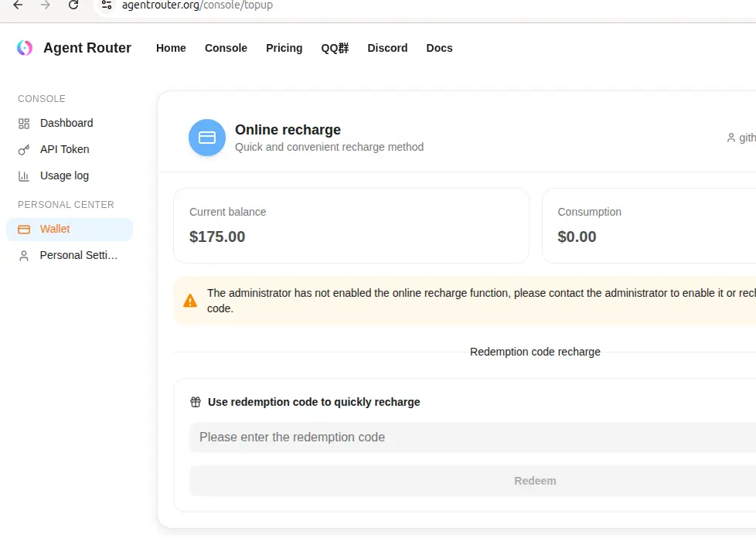Open site info icon in address bar
756x555 pixels.
click(107, 5)
